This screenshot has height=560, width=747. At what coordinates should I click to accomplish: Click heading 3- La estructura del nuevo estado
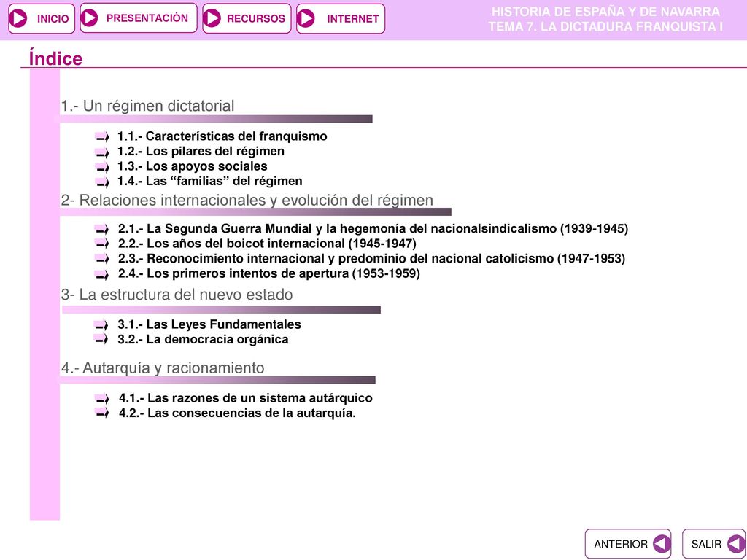pyautogui.click(x=177, y=295)
